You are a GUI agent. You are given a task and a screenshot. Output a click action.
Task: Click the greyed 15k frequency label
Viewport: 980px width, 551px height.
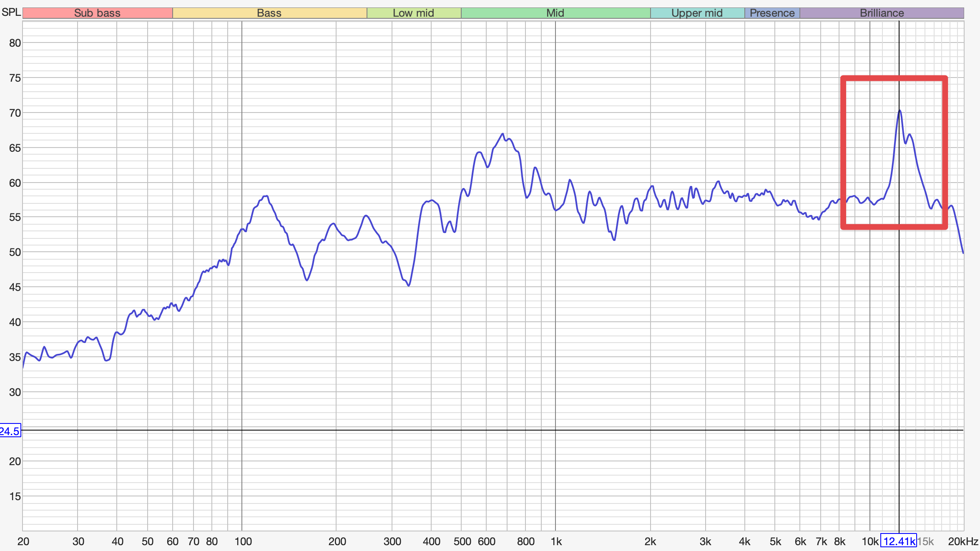click(x=925, y=541)
